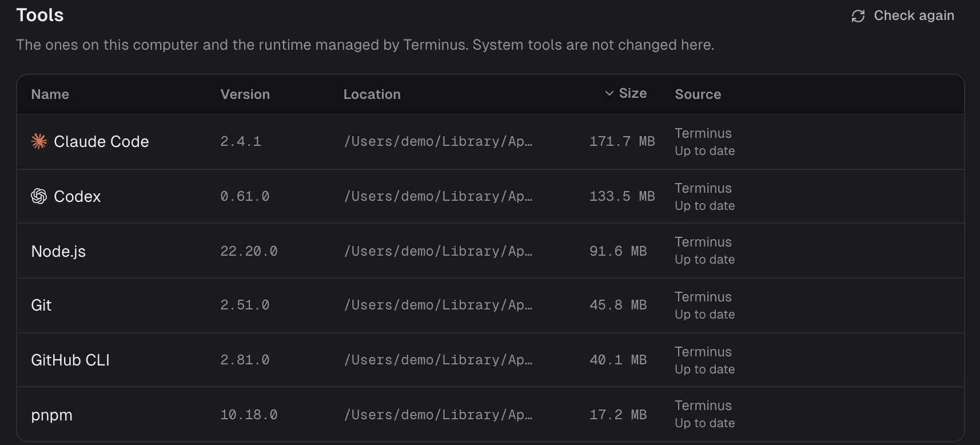Click the Git location path
980x445 pixels.
(438, 305)
